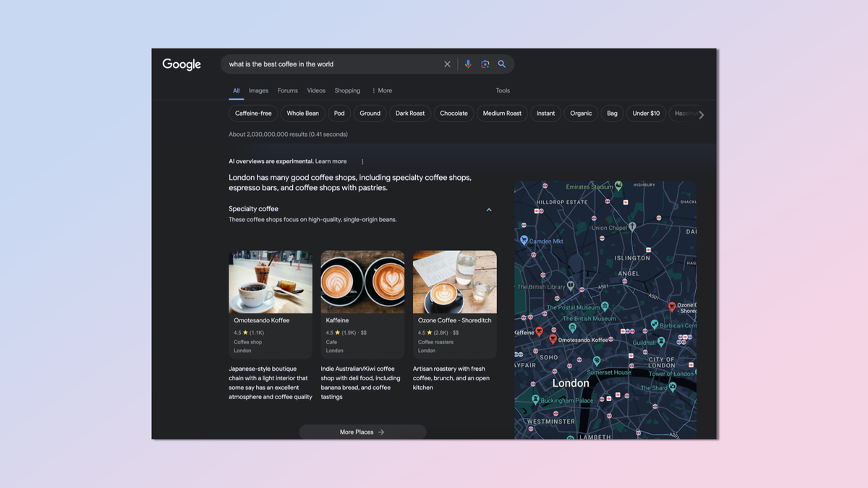Click the search magnifier icon
The image size is (868, 488).
(501, 64)
